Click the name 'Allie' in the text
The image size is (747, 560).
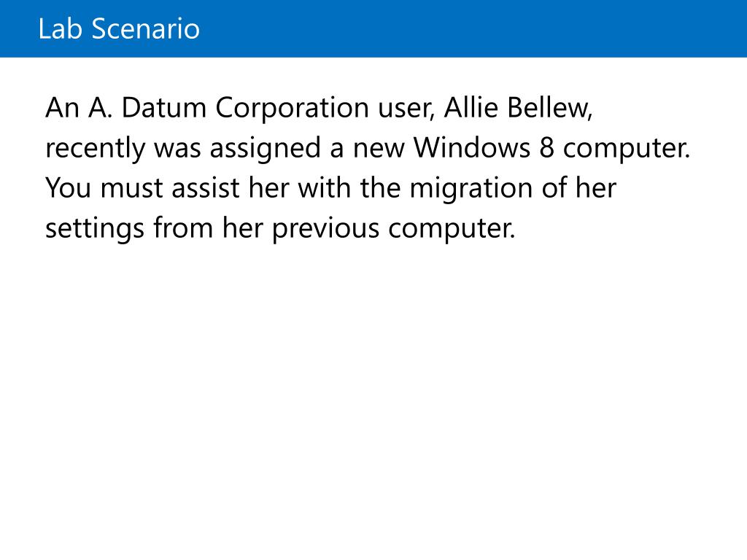coord(471,107)
